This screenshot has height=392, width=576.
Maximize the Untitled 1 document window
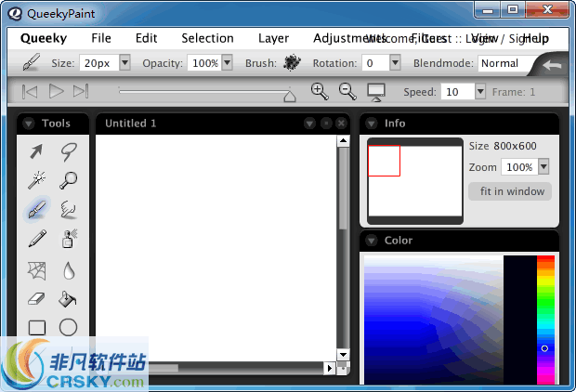[326, 124]
